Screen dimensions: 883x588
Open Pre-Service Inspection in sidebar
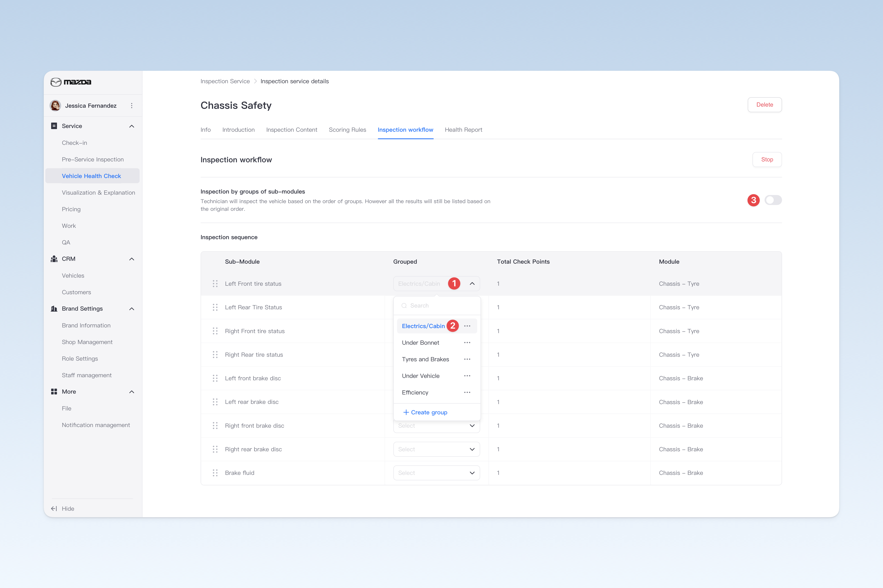[x=92, y=159]
